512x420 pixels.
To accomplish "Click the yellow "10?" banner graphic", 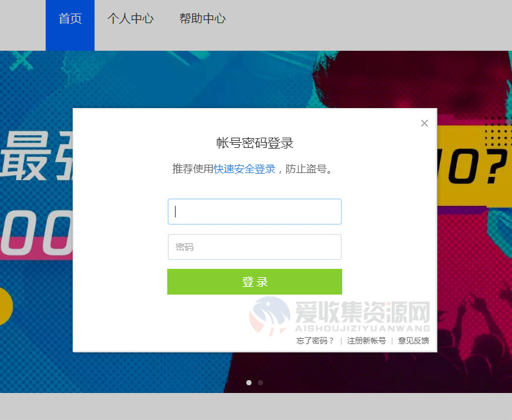I will point(474,166).
